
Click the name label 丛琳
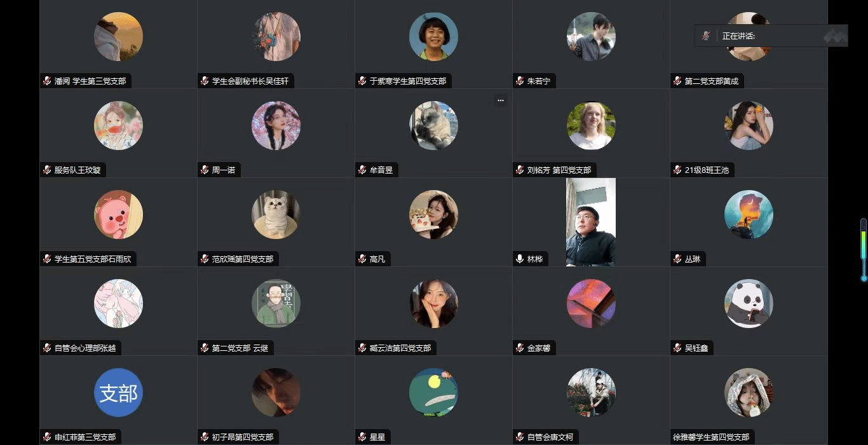pos(693,259)
